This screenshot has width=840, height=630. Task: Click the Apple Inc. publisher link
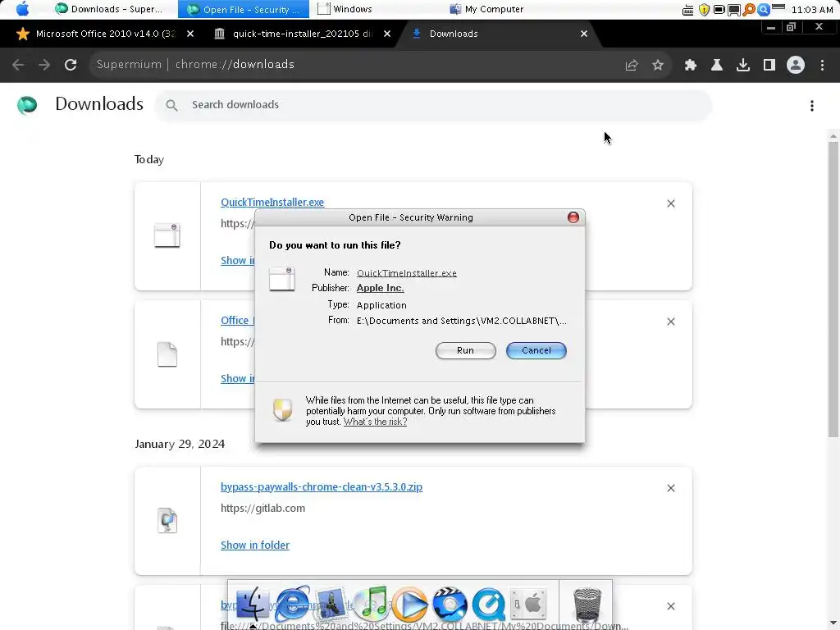pyautogui.click(x=380, y=288)
